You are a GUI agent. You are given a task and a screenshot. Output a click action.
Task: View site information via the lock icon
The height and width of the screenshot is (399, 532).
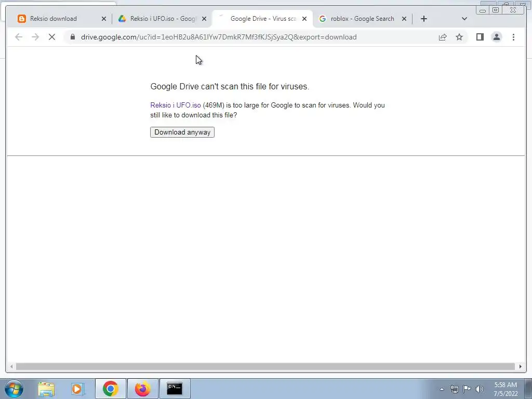(x=73, y=37)
